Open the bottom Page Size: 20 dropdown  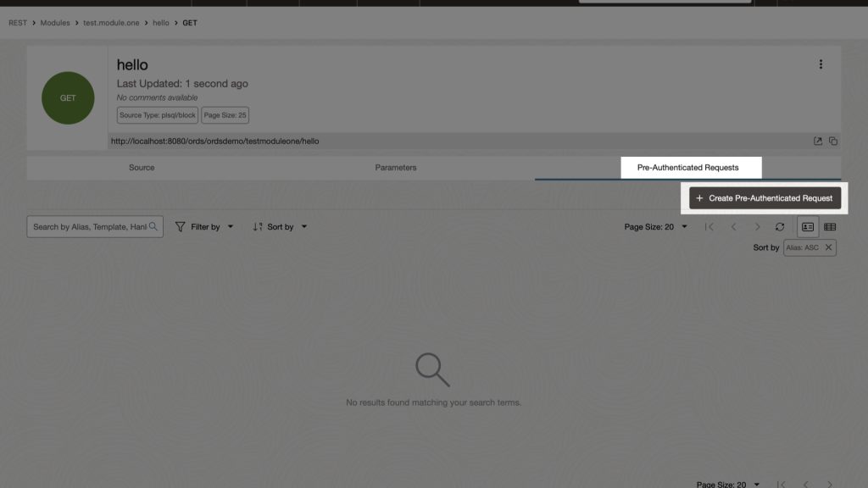coord(727,484)
